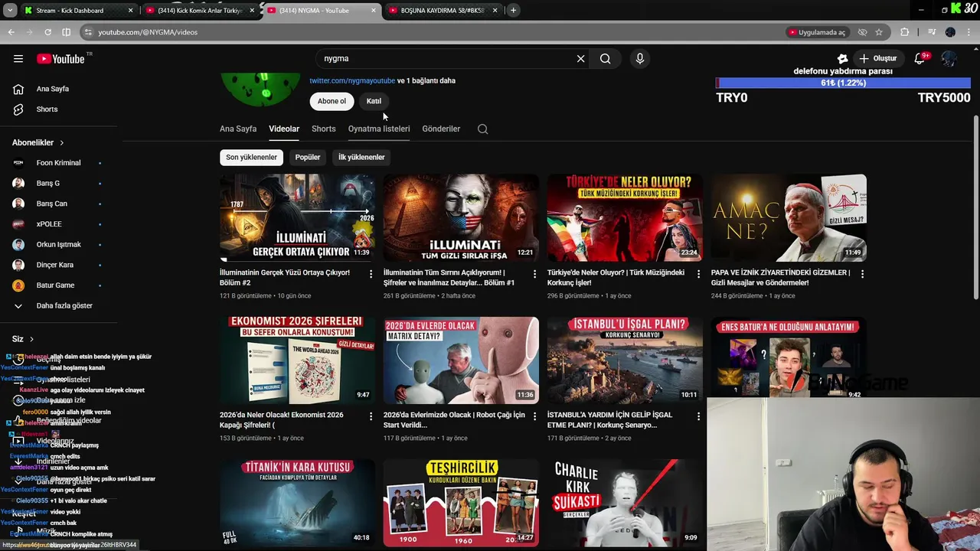
Task: Open Barış Can subscription channel
Action: [52, 204]
